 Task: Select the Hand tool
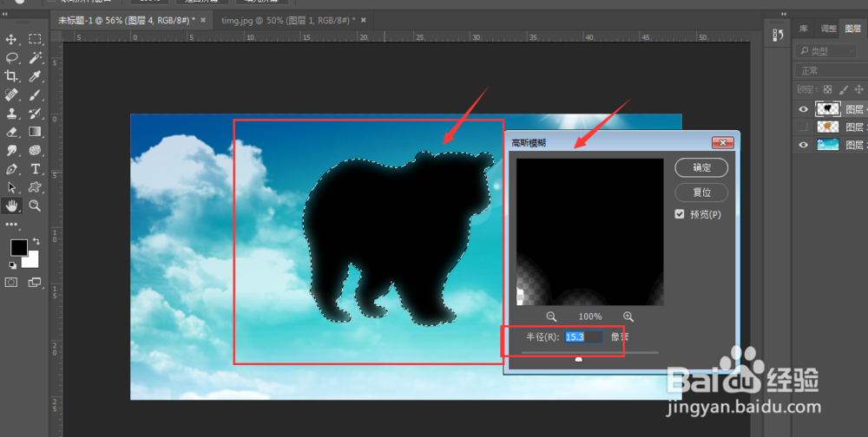[x=11, y=205]
